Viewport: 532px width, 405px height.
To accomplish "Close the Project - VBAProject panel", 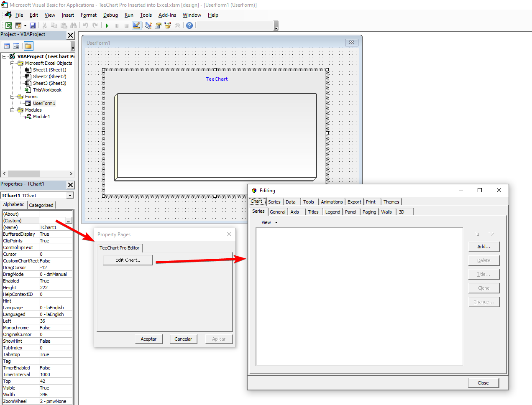I will [x=71, y=36].
